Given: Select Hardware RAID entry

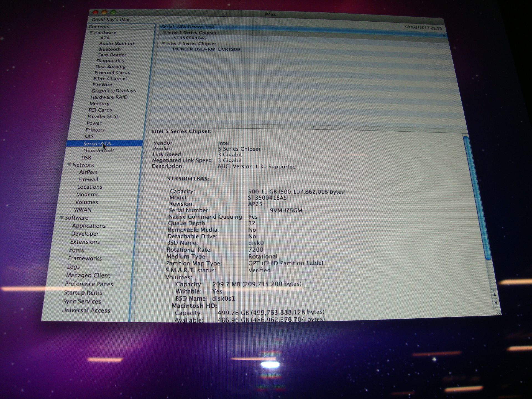Looking at the screenshot, I should (x=109, y=97).
